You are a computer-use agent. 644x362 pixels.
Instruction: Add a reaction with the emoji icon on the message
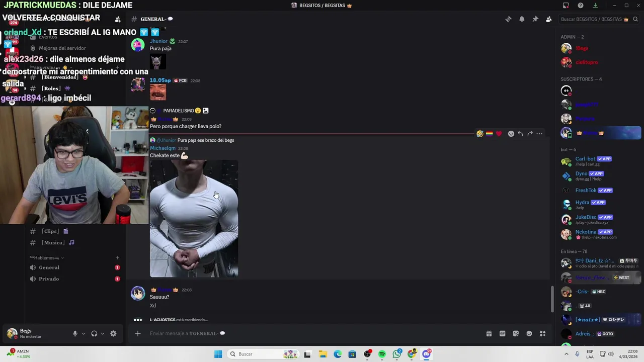(x=511, y=134)
